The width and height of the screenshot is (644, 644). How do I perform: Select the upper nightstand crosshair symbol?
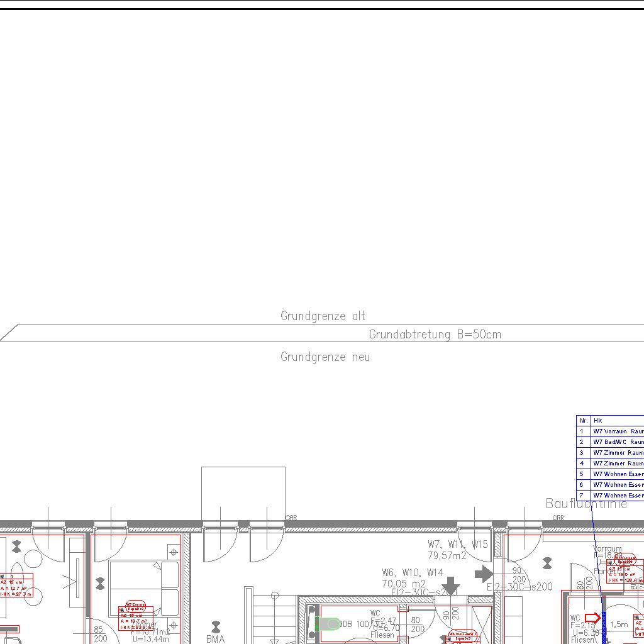172,552
